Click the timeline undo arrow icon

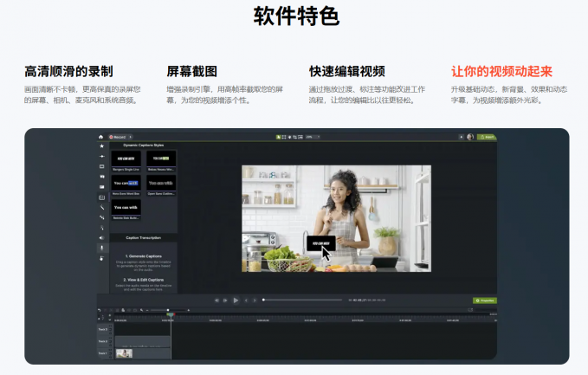click(x=100, y=310)
